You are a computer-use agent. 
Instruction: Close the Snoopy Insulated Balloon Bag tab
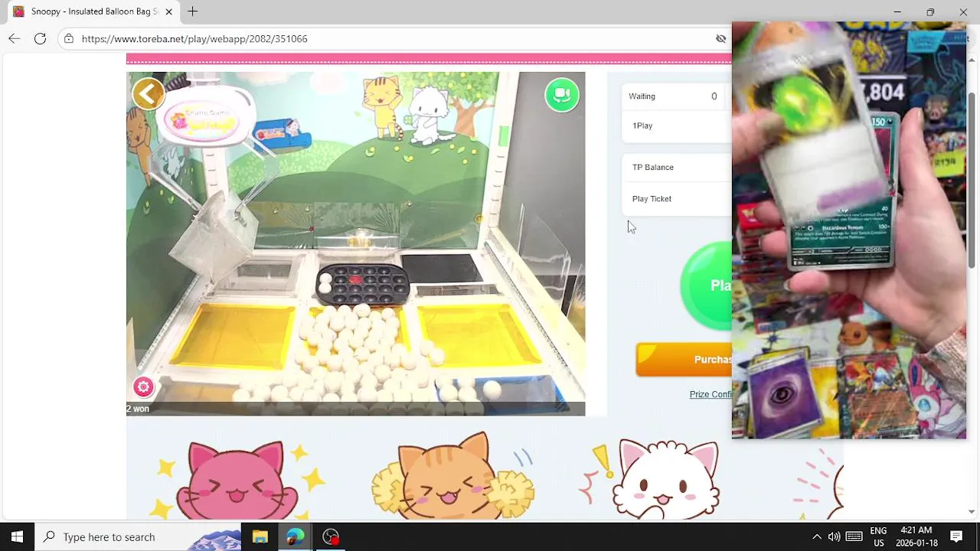click(x=168, y=11)
